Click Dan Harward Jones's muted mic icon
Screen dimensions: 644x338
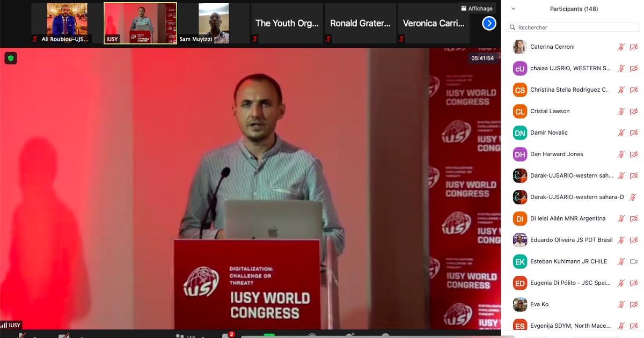621,154
